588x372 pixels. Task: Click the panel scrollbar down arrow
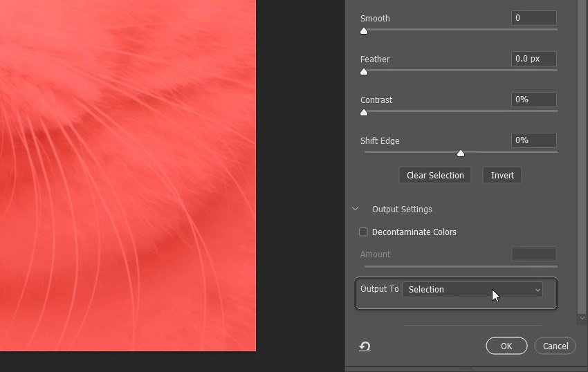point(582,318)
